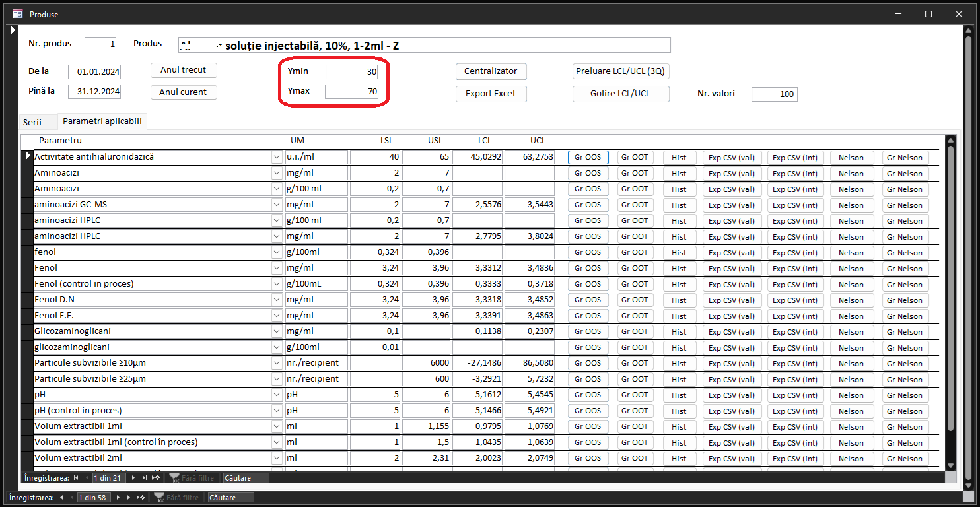The height and width of the screenshot is (507, 980).
Task: Create new product record in the bottom navigator
Action: tap(141, 498)
